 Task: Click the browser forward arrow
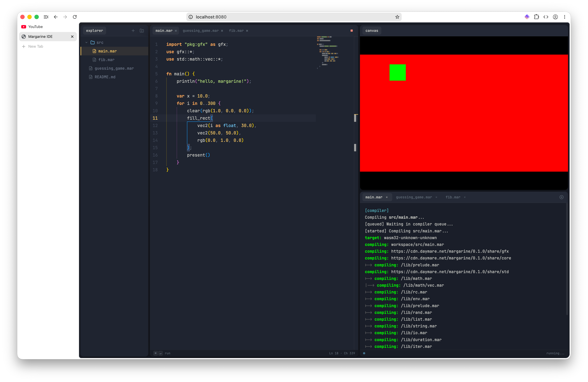[65, 17]
